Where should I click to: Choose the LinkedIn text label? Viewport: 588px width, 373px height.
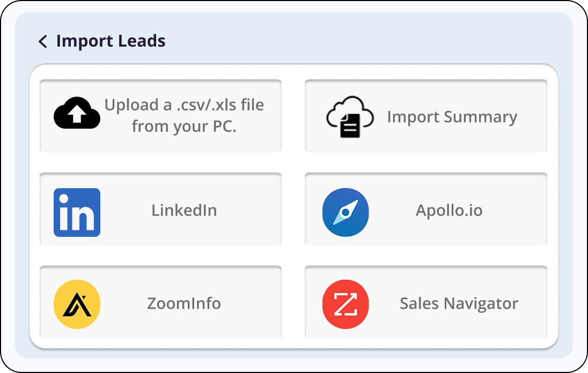[x=184, y=210]
